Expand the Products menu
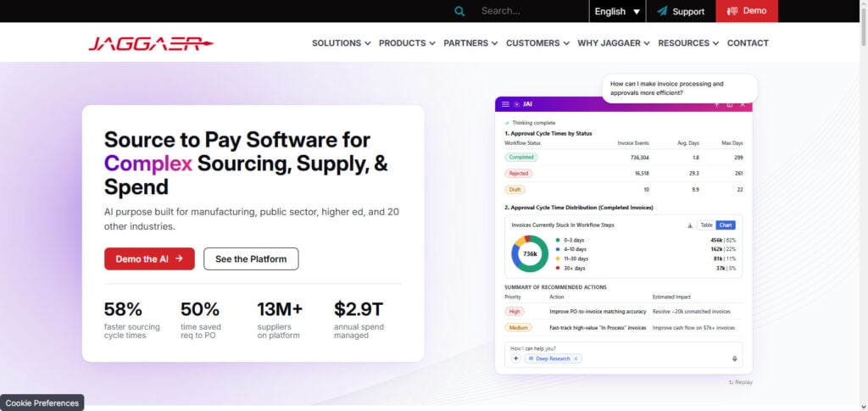The width and height of the screenshot is (868, 411). (x=407, y=43)
